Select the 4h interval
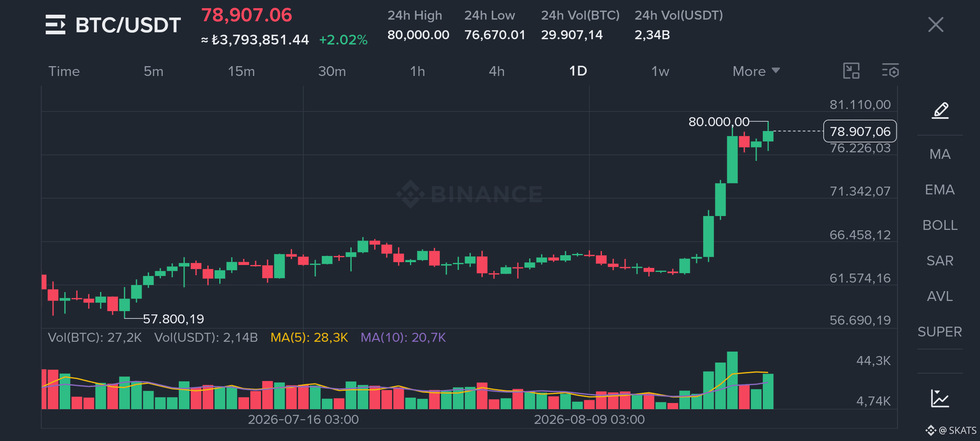This screenshot has width=980, height=441. click(497, 71)
